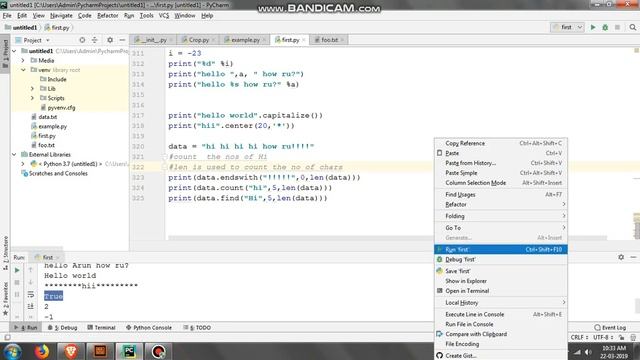The height and width of the screenshot is (360, 640).
Task: Choose Create Gist option
Action: click(501, 356)
